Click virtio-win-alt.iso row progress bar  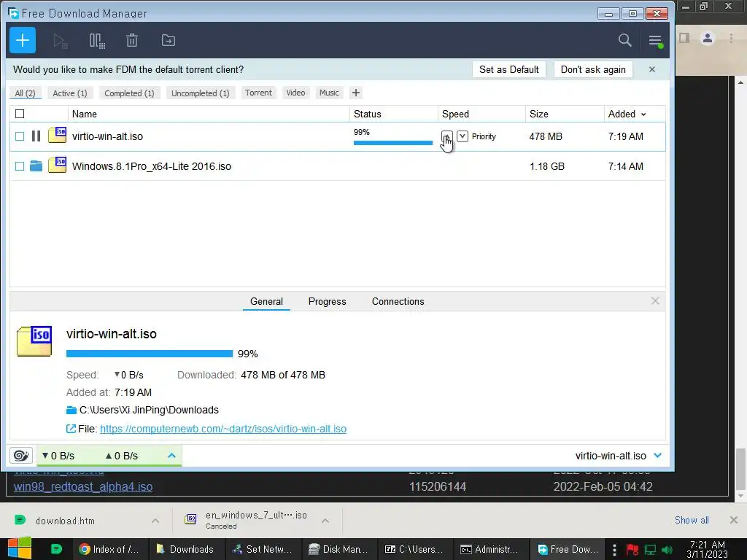click(x=393, y=142)
